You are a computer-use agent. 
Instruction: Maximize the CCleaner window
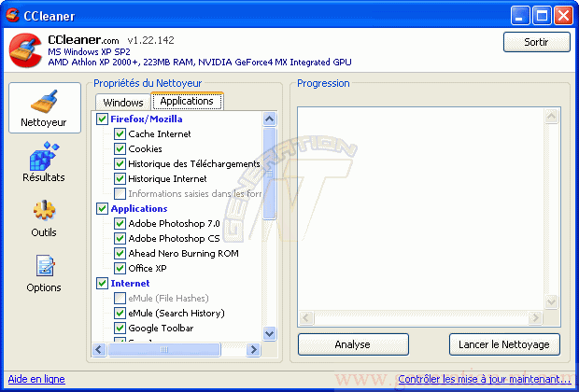click(x=542, y=16)
